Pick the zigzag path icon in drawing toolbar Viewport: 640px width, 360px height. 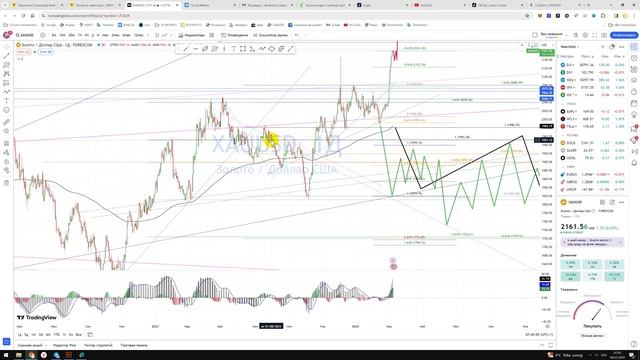tap(262, 49)
